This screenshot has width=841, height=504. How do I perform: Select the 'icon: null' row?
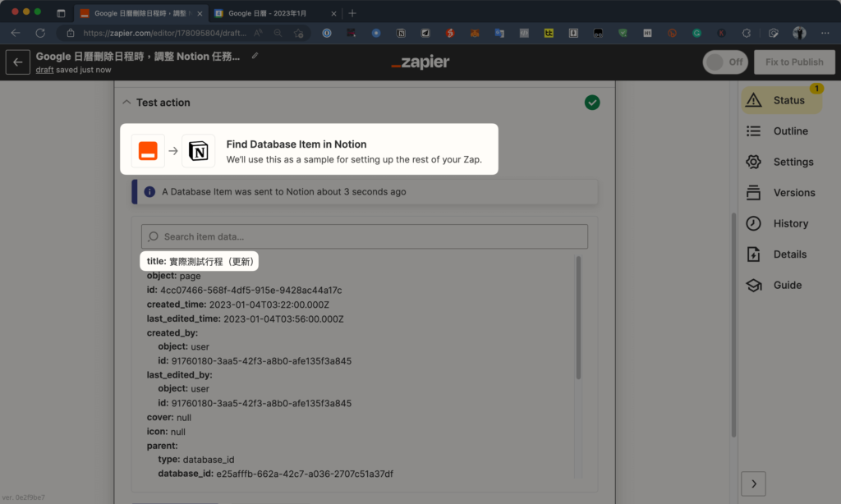click(166, 432)
